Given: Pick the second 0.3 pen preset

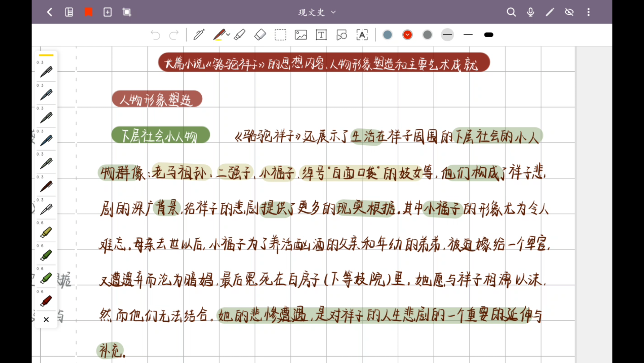Looking at the screenshot, I should [46, 94].
